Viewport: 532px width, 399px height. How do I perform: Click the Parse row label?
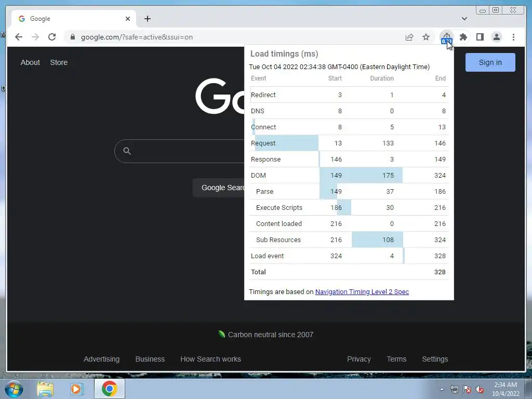[x=264, y=192]
